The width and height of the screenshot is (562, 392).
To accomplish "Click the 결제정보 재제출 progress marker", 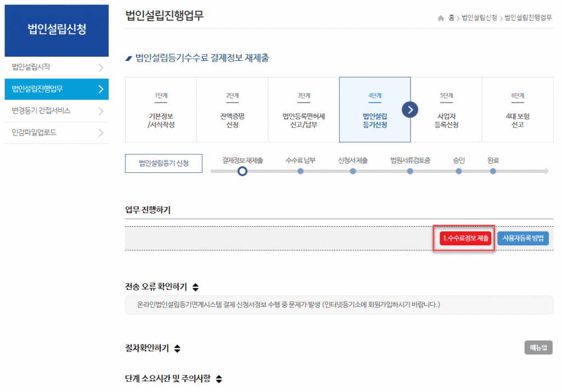I will coord(242,171).
